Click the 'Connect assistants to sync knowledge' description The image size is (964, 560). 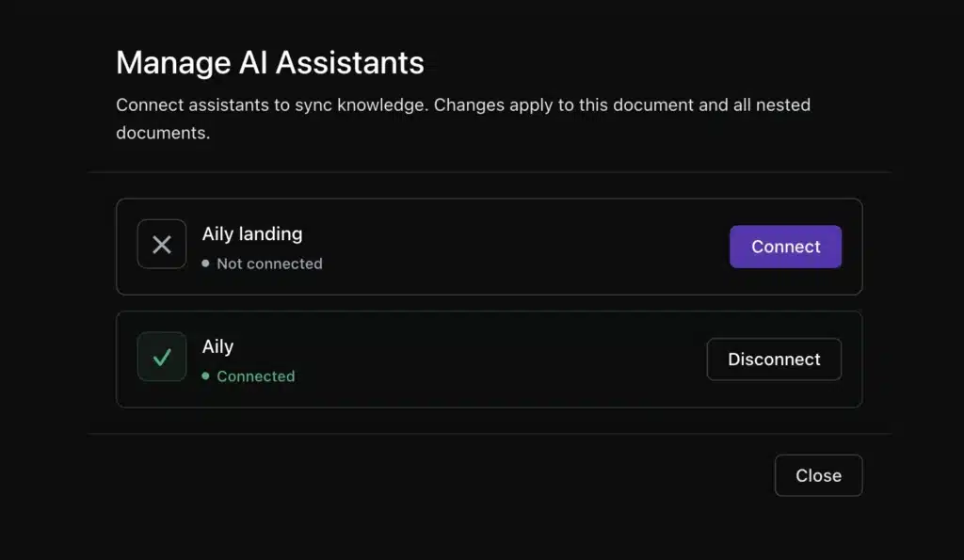[463, 119]
